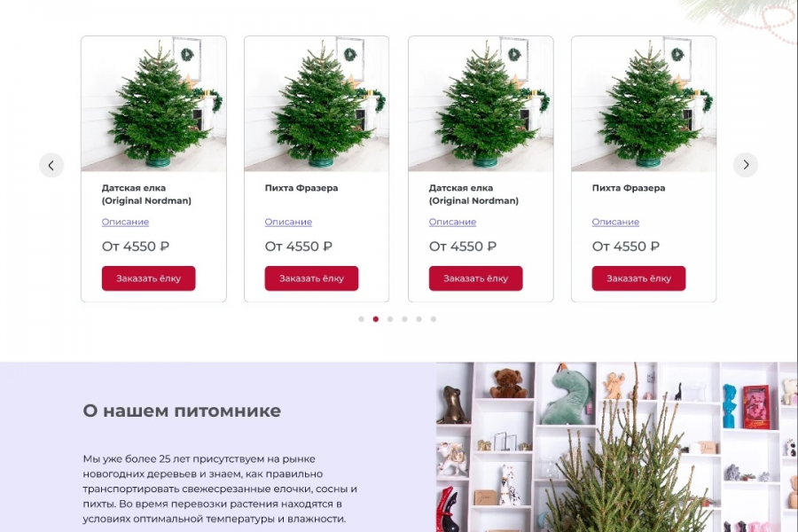Open Описание link of first Пихта Фразера card

click(x=288, y=222)
